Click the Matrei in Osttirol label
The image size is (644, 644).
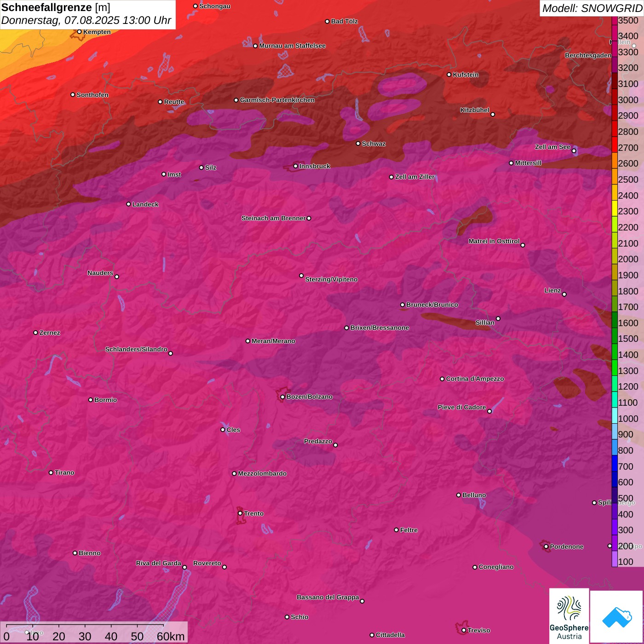(x=494, y=241)
